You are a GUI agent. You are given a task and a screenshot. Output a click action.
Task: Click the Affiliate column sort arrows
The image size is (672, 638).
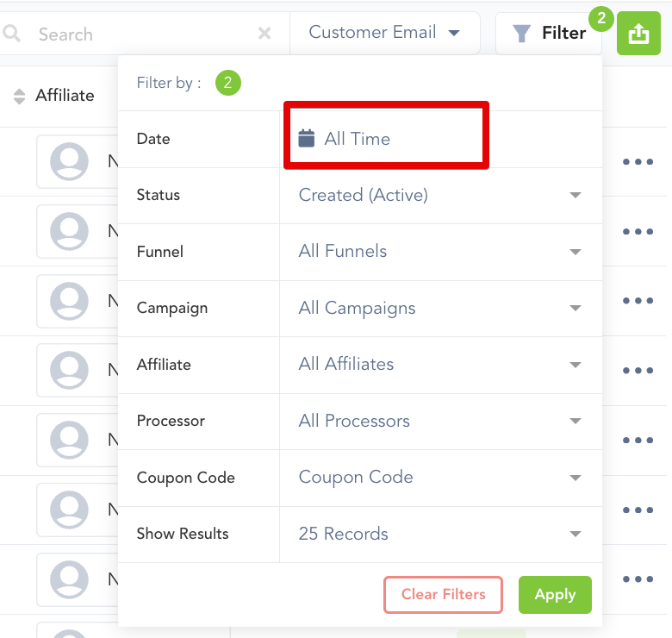pyautogui.click(x=19, y=96)
